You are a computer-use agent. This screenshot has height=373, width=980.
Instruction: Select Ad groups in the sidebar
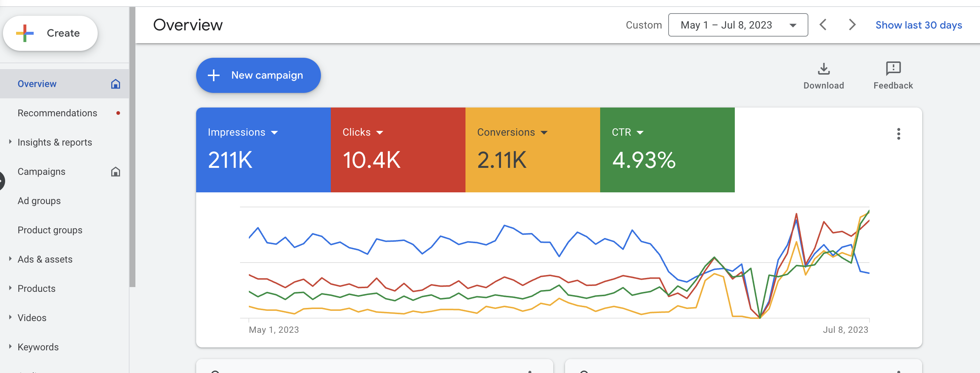pyautogui.click(x=39, y=201)
